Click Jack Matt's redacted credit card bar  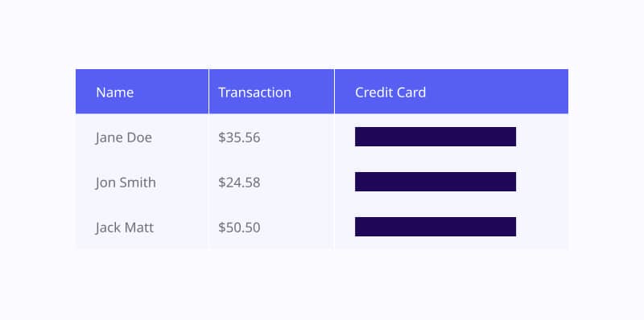tap(436, 227)
